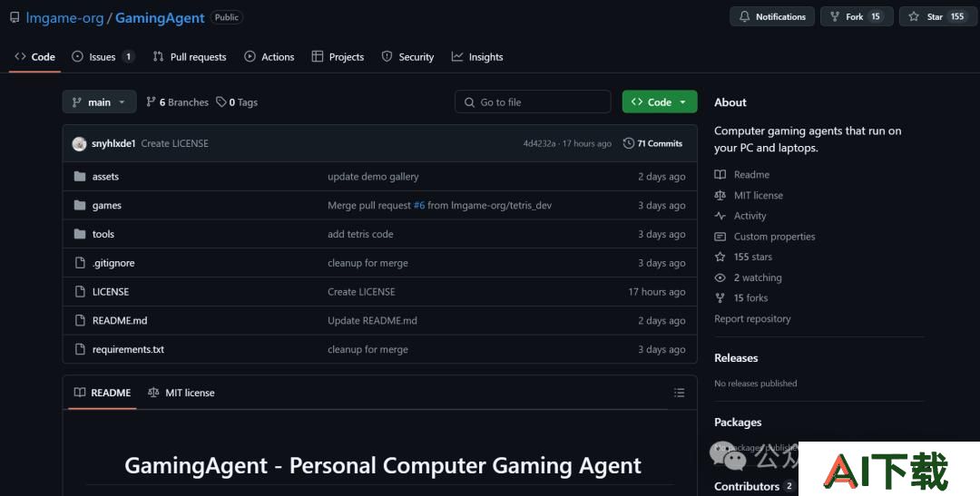Click the Issues circle icon

coord(77,56)
